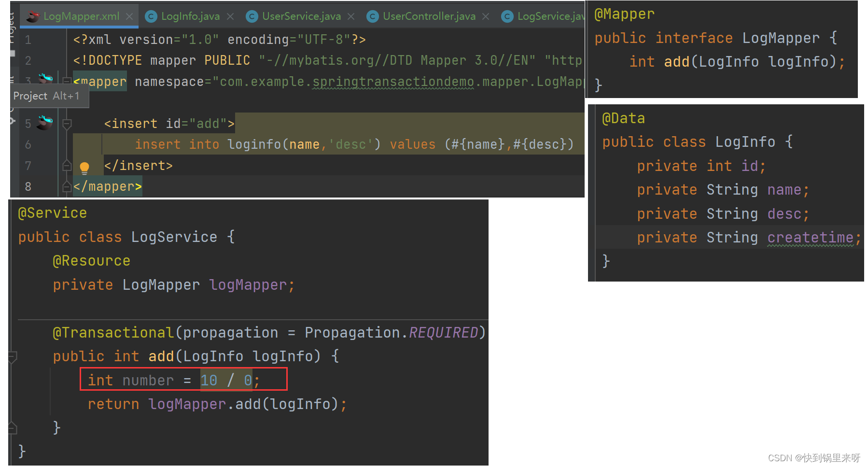The image size is (868, 467).
Task: Click the xml version declaration text
Action: point(219,40)
